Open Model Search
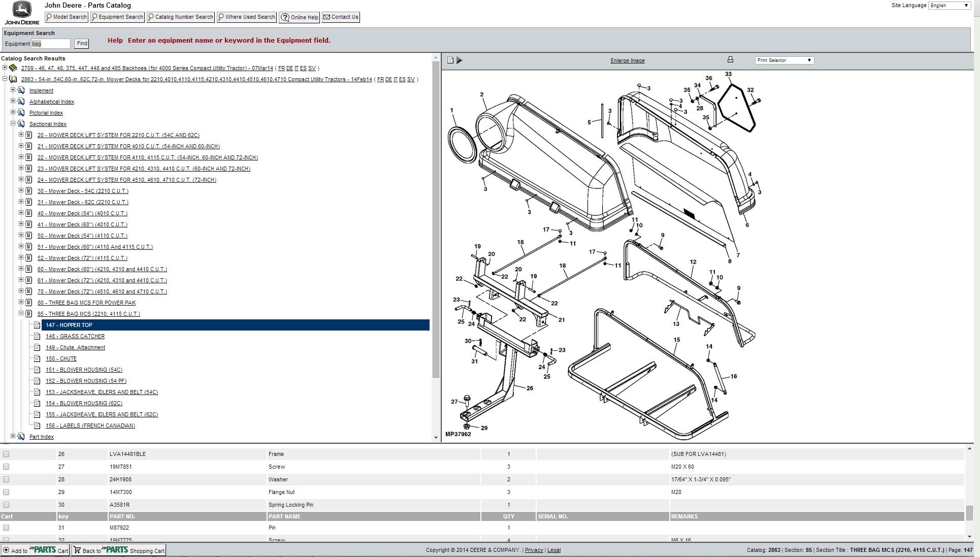Image resolution: width=980 pixels, height=557 pixels. pos(67,17)
